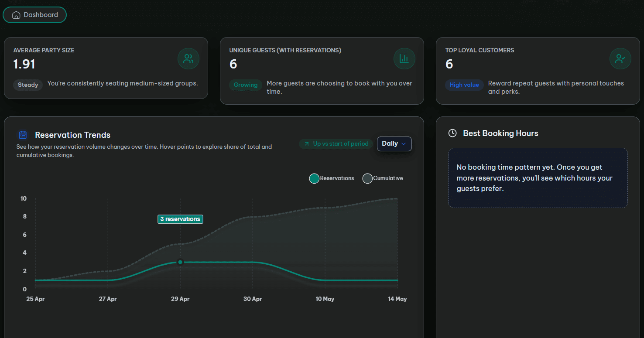Click the gray Cumulative legend circle
This screenshot has height=338, width=644.
point(367,178)
